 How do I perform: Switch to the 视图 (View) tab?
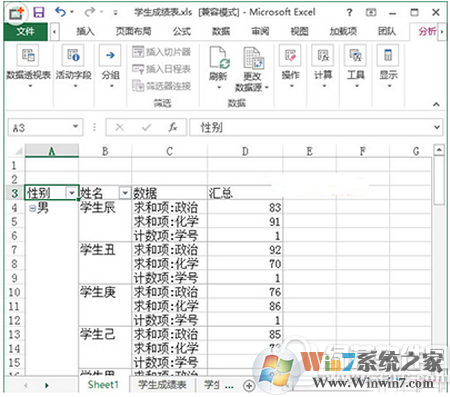(x=299, y=31)
